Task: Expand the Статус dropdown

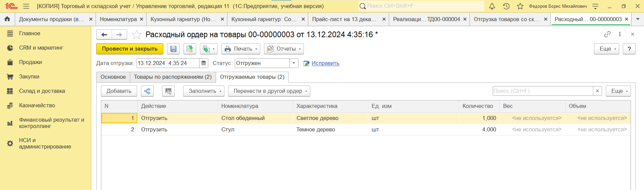Action: click(x=294, y=63)
